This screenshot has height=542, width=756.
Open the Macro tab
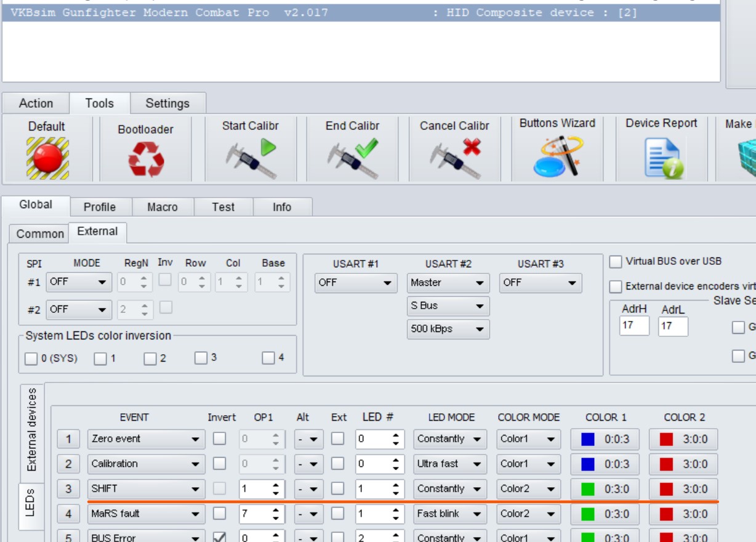[x=163, y=207]
